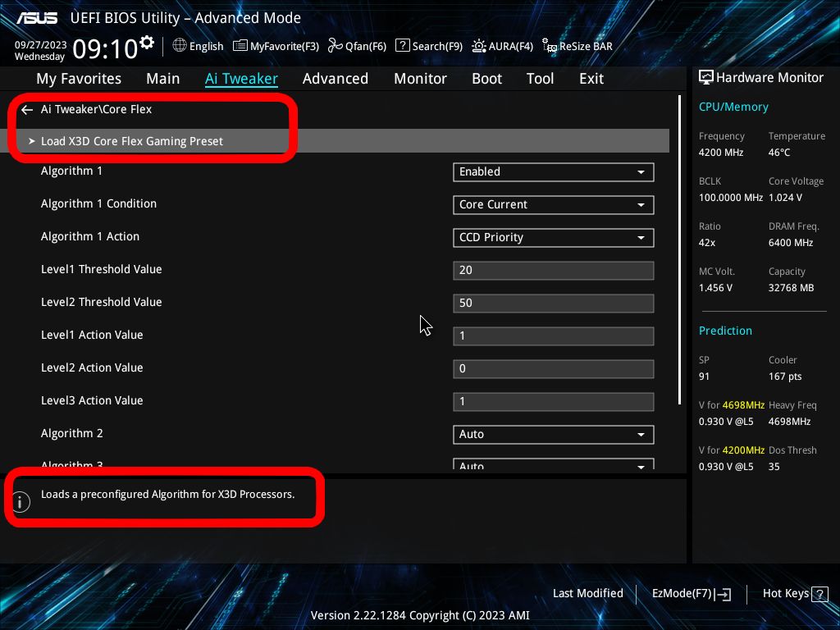The image size is (840, 630).
Task: Select Load X3D Core Flex Gaming Preset
Action: coord(335,141)
